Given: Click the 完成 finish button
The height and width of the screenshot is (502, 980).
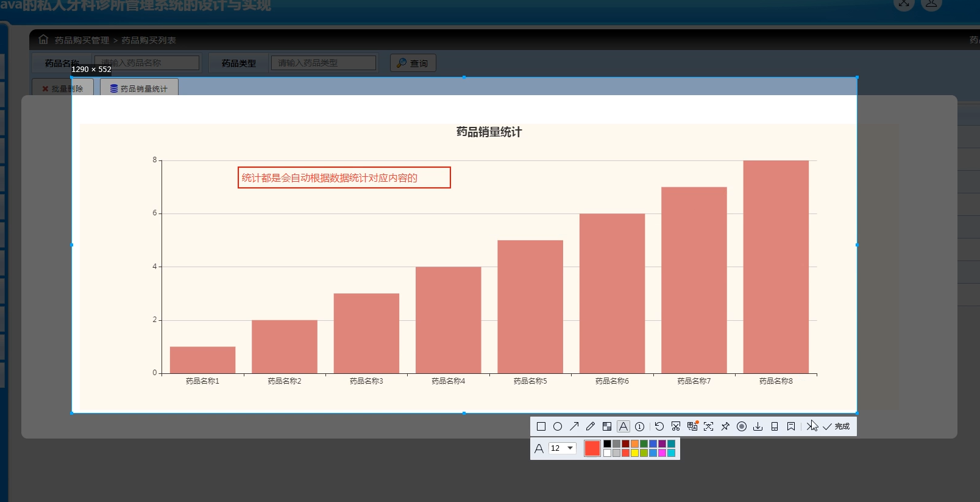Looking at the screenshot, I should pos(836,426).
